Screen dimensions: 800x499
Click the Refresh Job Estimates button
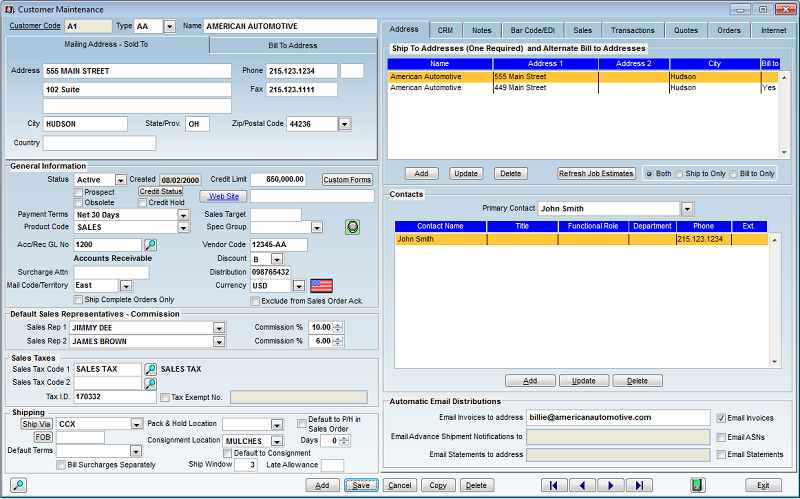pyautogui.click(x=597, y=173)
